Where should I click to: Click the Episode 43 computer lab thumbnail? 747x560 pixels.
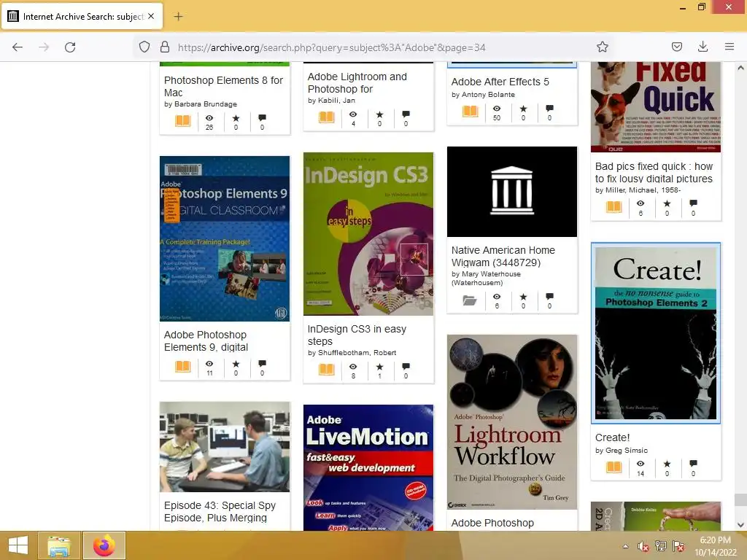tap(225, 447)
